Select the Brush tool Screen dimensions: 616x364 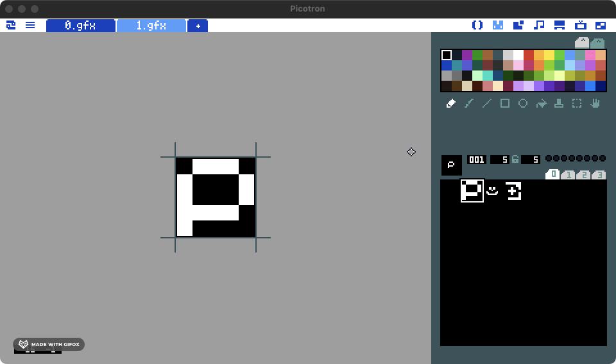pos(468,103)
